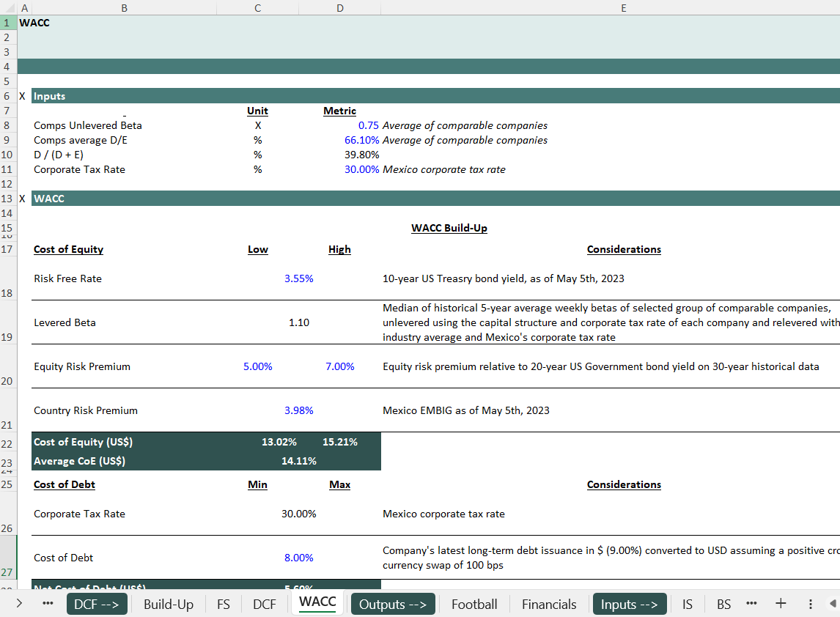Click the Levered Beta value 1.10
The width and height of the screenshot is (840, 617).
[x=299, y=322]
